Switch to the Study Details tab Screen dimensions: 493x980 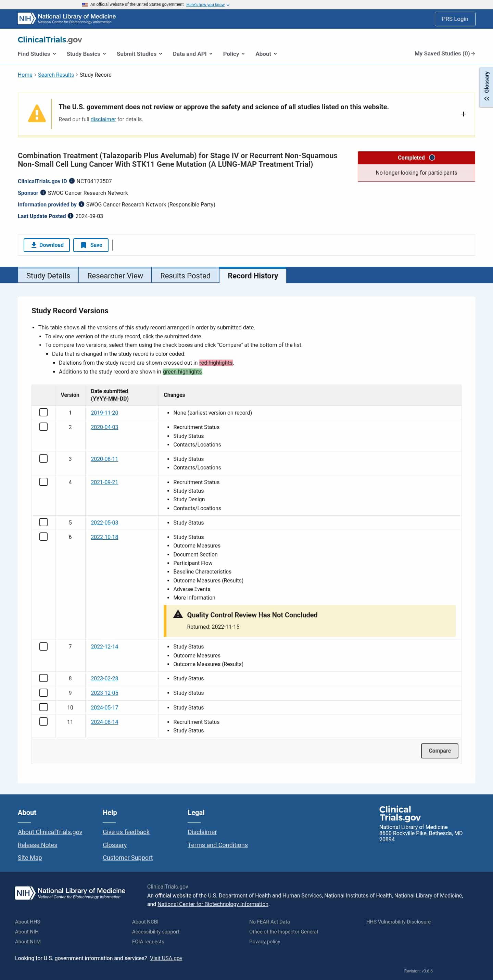pyautogui.click(x=48, y=276)
